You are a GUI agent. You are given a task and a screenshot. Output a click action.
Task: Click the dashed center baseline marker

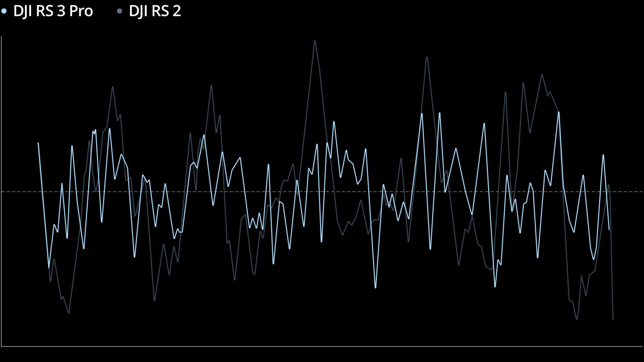pyautogui.click(x=322, y=190)
